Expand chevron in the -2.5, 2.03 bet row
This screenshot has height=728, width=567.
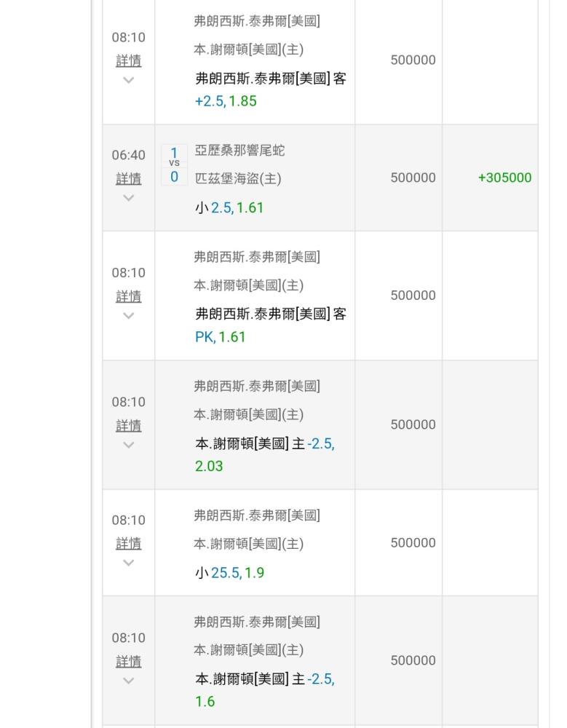129,446
